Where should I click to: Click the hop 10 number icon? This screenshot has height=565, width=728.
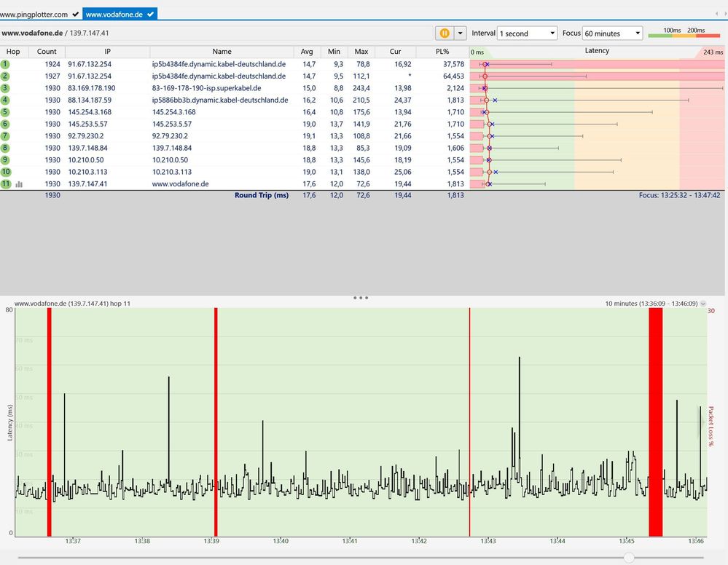pyautogui.click(x=6, y=172)
